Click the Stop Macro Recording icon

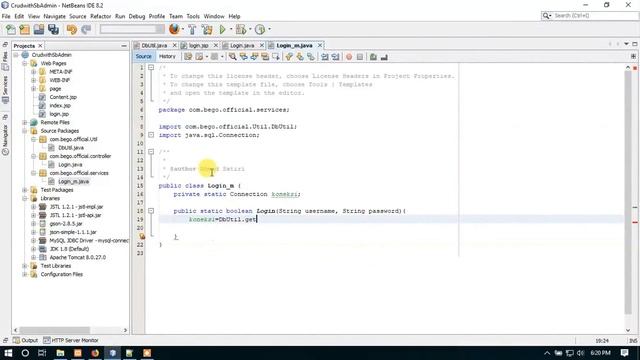(x=360, y=57)
